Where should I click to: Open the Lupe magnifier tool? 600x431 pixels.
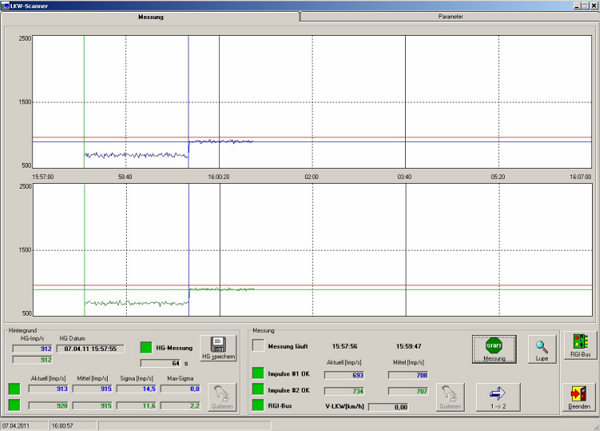click(x=541, y=348)
